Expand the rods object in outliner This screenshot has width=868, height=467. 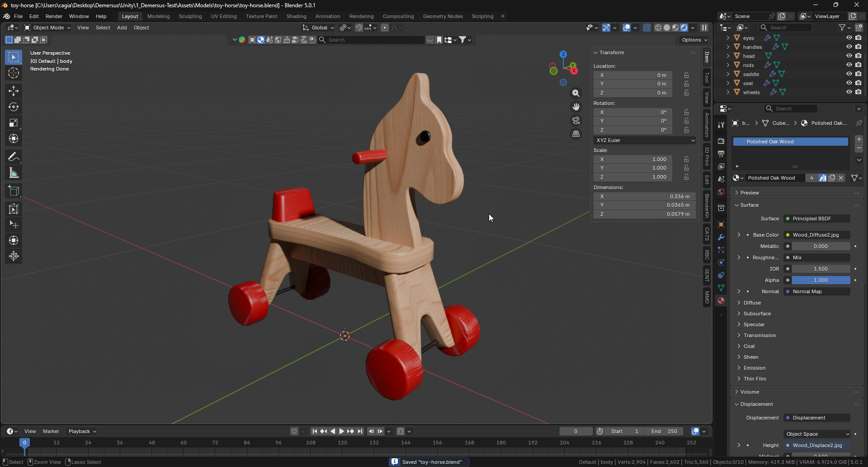[728, 65]
